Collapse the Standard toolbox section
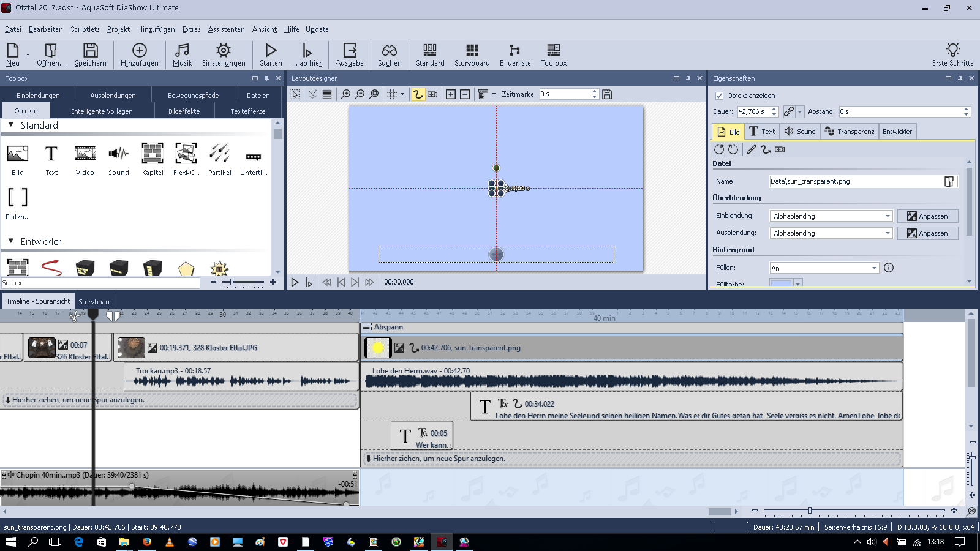The image size is (980, 551). [x=11, y=125]
